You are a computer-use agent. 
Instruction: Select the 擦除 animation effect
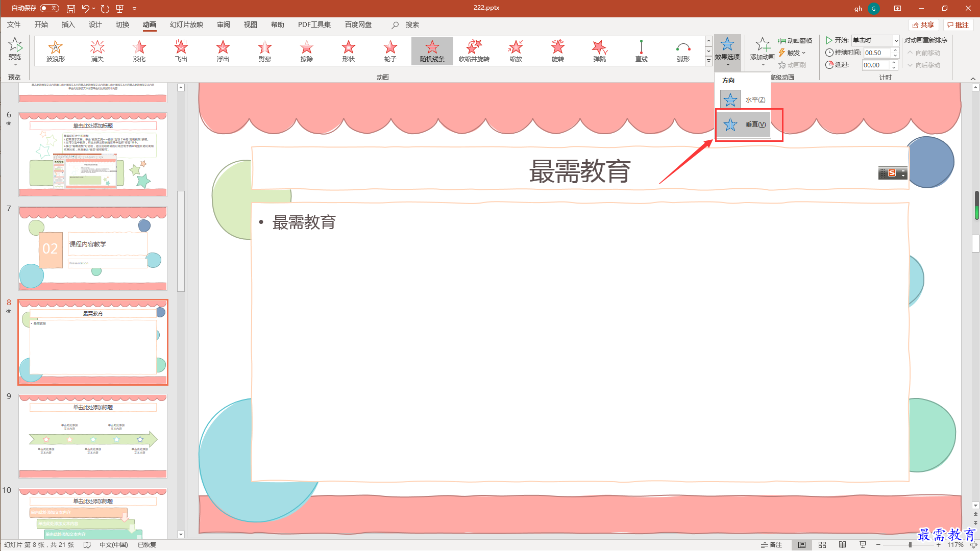(307, 51)
